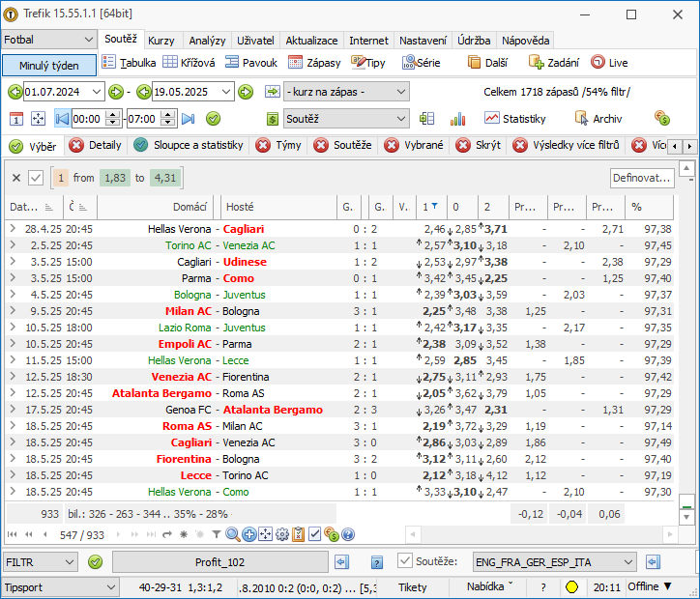Toggle the checkmark icon in table toolbar

pyautogui.click(x=315, y=534)
